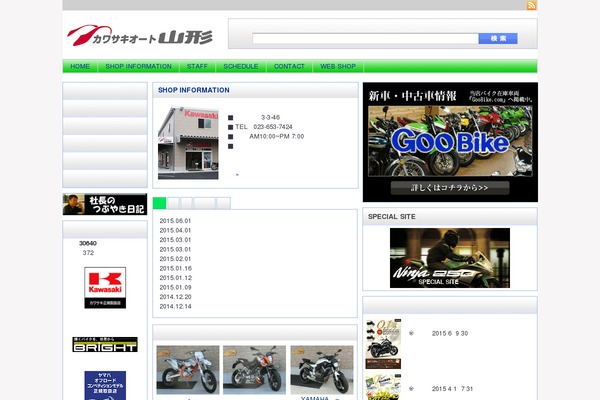600x400 pixels.
Task: Open the GooBike motorcycle banner
Action: click(x=450, y=141)
